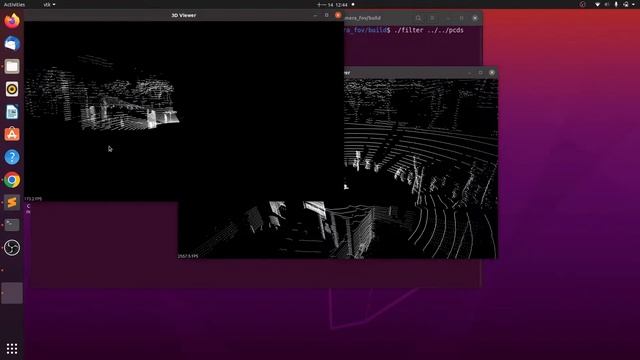Screen dimensions: 640x360
Task: Maximize the front 3D Viewer window
Action: [x=327, y=15]
